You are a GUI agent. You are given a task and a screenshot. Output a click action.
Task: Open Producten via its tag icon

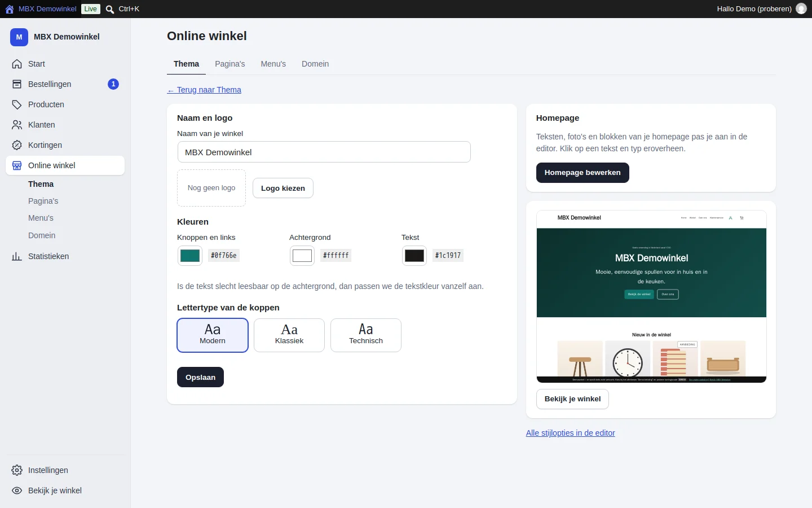(x=17, y=104)
